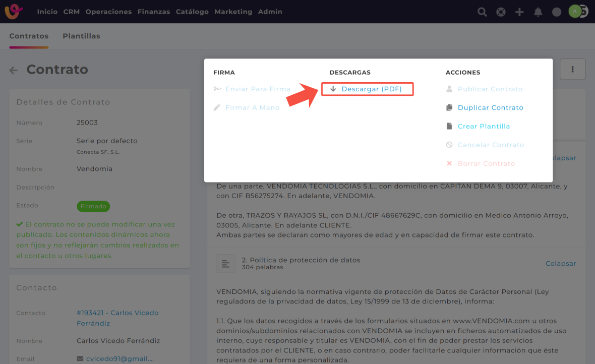Choose Crear Plantilla from actions
The width and height of the screenshot is (595, 364).
click(484, 127)
